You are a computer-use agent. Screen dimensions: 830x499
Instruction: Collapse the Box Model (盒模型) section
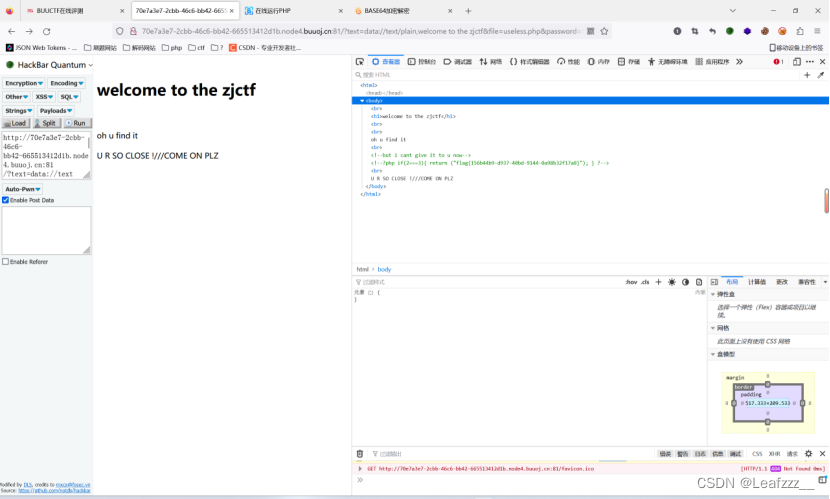tap(713, 354)
